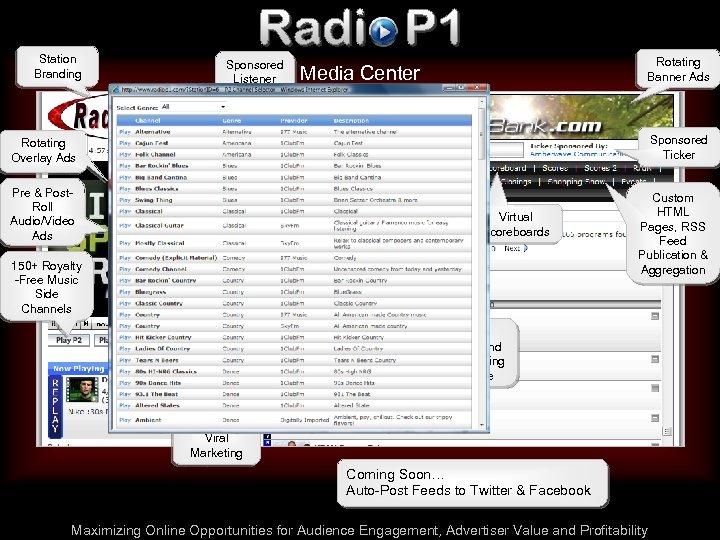Click scrollbar down arrow in Channel Selector
Image resolution: width=720 pixels, height=540 pixels.
pyautogui.click(x=482, y=425)
